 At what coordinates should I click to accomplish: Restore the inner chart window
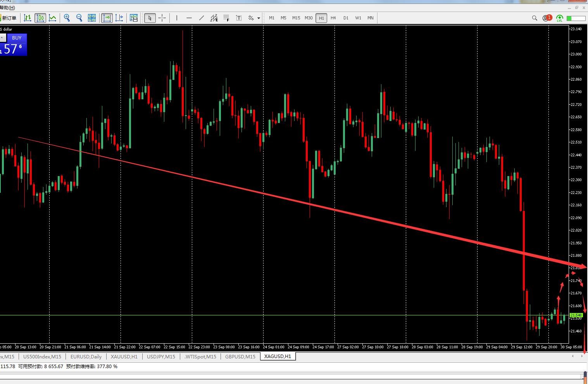(577, 7)
